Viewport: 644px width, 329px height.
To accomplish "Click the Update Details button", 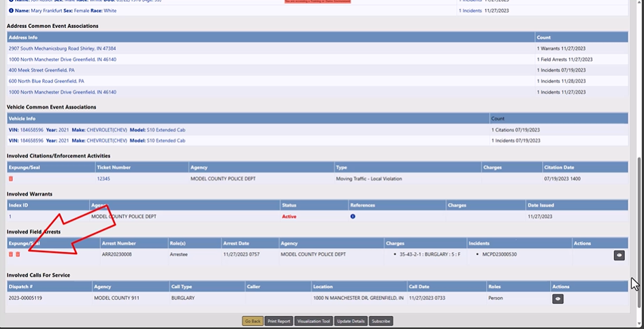I will (x=351, y=321).
